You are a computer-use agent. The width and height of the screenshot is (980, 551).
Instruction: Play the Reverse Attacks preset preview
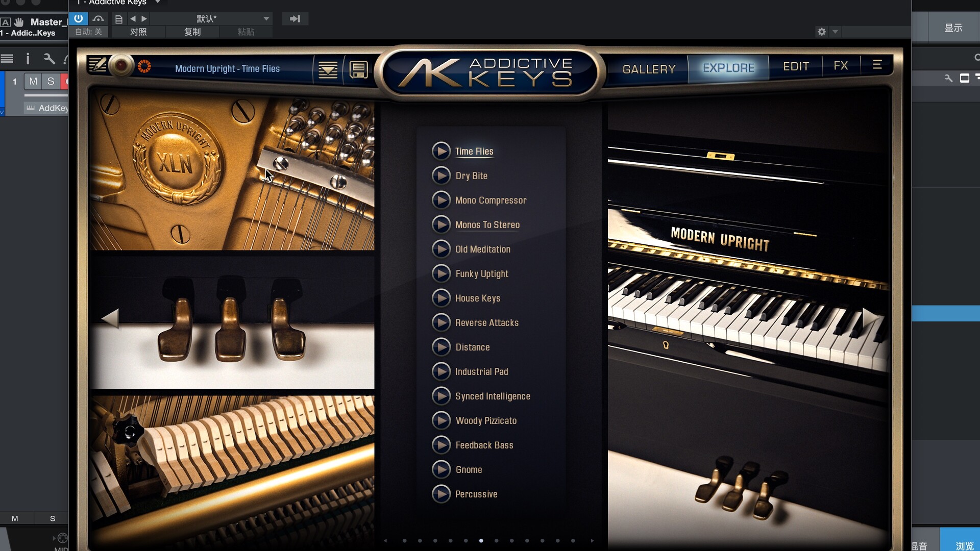coord(441,322)
